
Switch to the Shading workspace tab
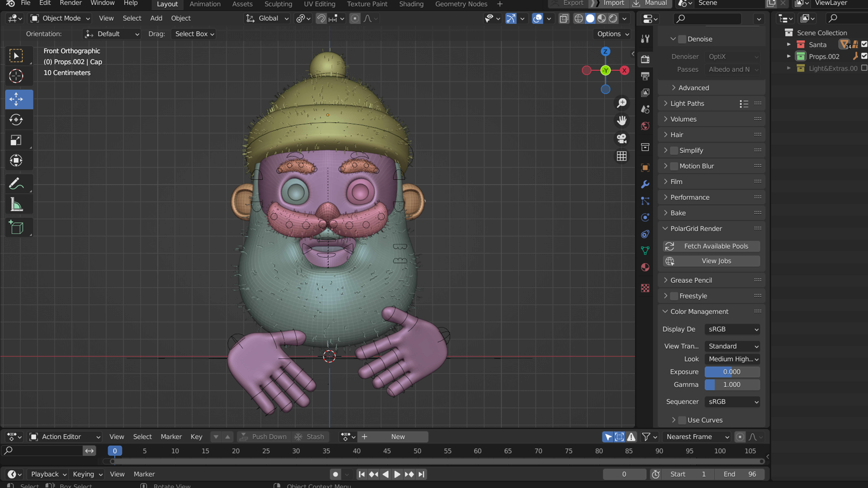click(x=411, y=4)
